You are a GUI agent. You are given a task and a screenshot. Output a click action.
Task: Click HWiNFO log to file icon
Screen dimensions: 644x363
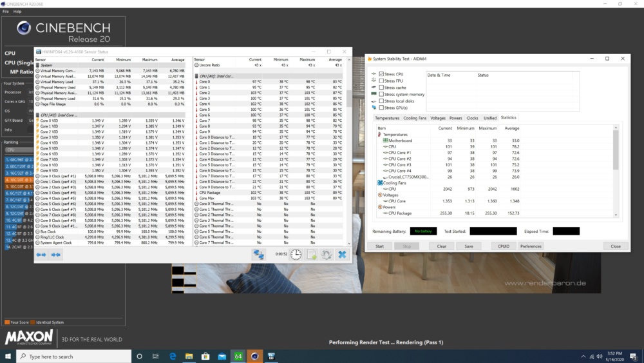[x=311, y=255]
